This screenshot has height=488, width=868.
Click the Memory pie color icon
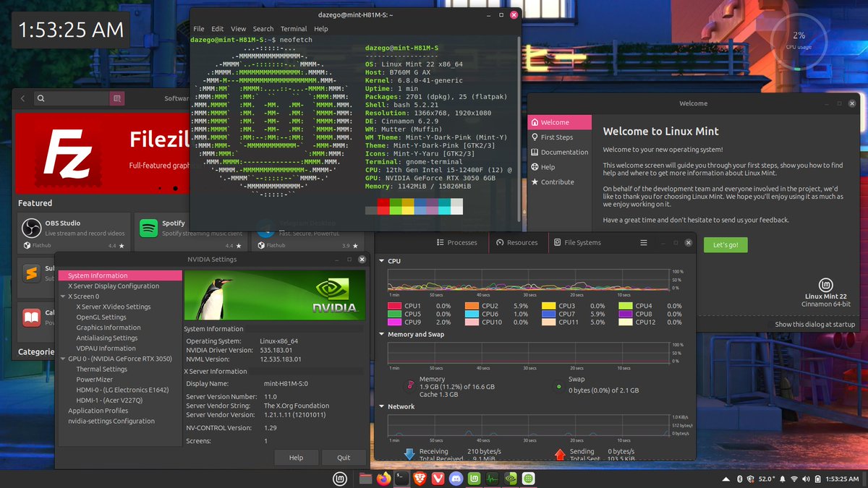coord(410,386)
